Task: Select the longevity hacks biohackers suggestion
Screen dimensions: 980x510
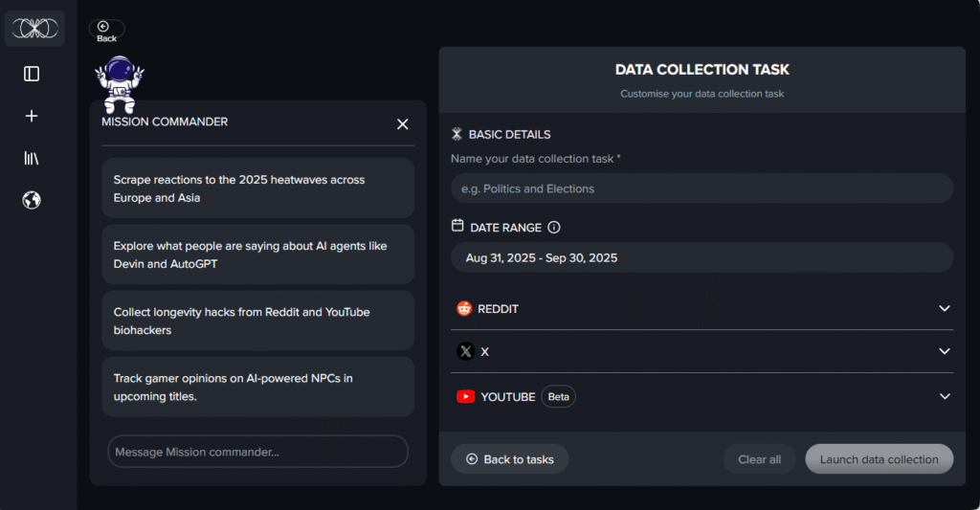Action: tap(257, 321)
